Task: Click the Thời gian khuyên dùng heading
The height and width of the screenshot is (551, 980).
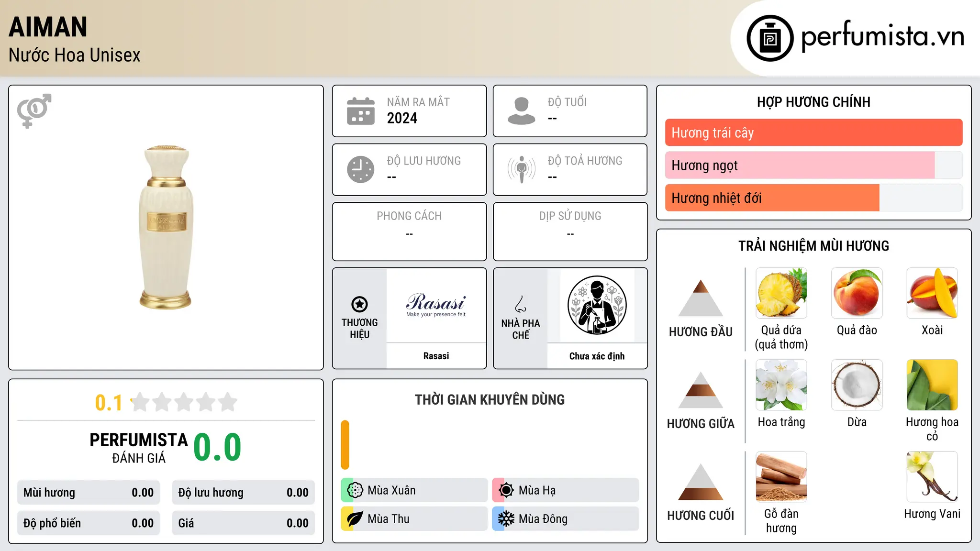Action: click(x=490, y=399)
